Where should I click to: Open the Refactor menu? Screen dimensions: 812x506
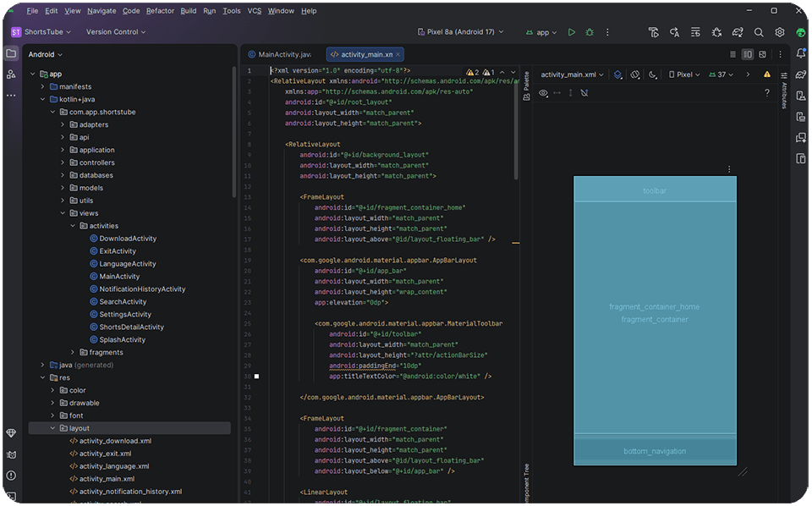pyautogui.click(x=160, y=11)
